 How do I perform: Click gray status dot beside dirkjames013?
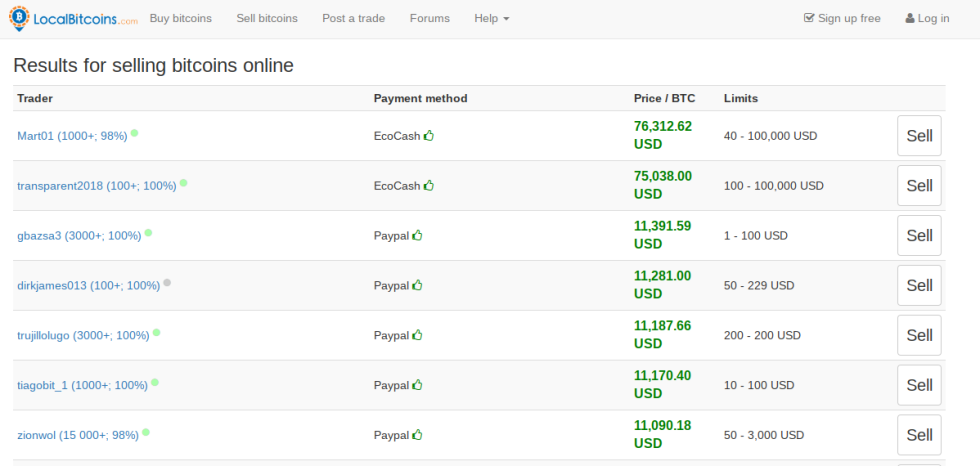click(x=167, y=283)
